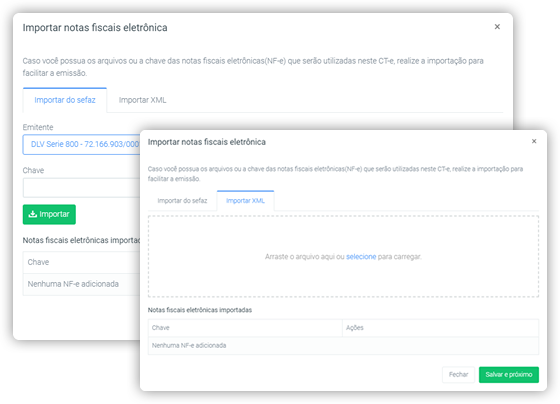Select Importar do sefaz tab in front dialog
Image resolution: width=560 pixels, height=404 pixels.
coord(182,201)
